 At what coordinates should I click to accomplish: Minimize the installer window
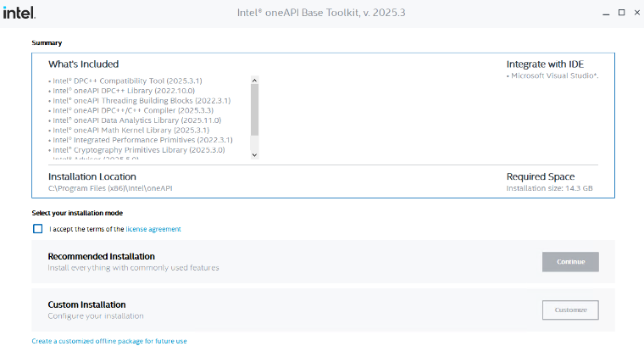click(606, 14)
